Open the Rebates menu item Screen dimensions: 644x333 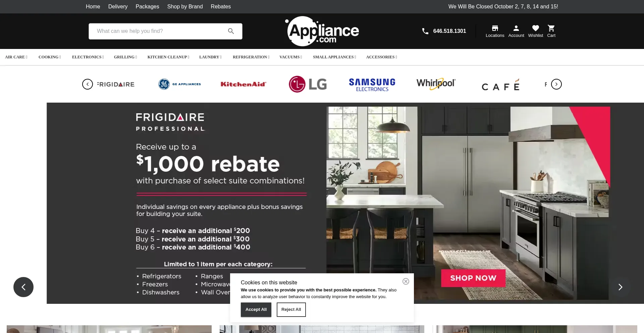point(221,7)
